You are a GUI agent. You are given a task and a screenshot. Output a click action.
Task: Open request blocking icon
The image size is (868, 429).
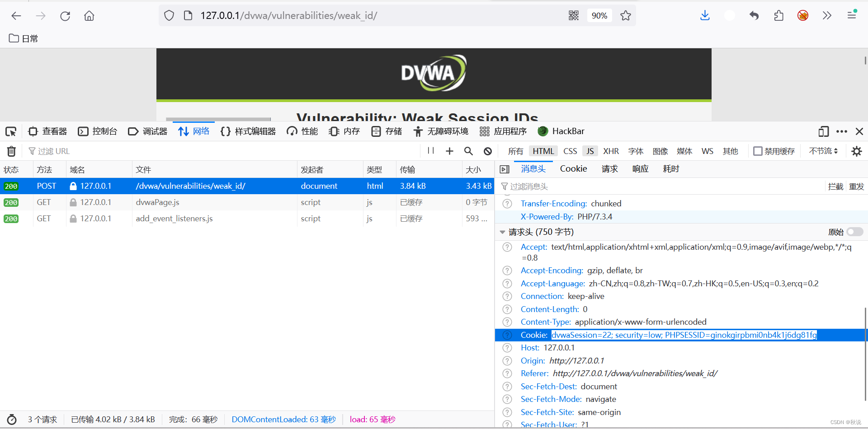click(488, 151)
